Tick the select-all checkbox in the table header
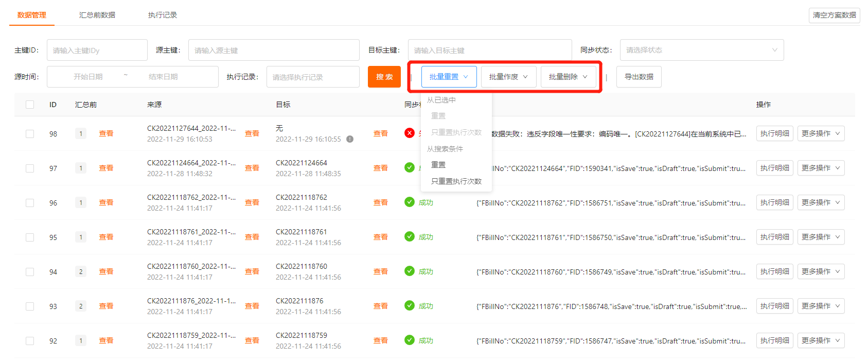 click(30, 105)
